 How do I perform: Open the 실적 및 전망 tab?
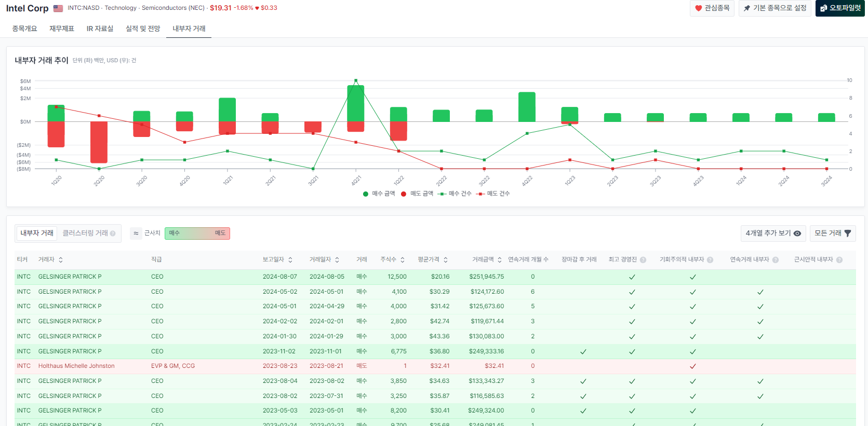tap(143, 29)
